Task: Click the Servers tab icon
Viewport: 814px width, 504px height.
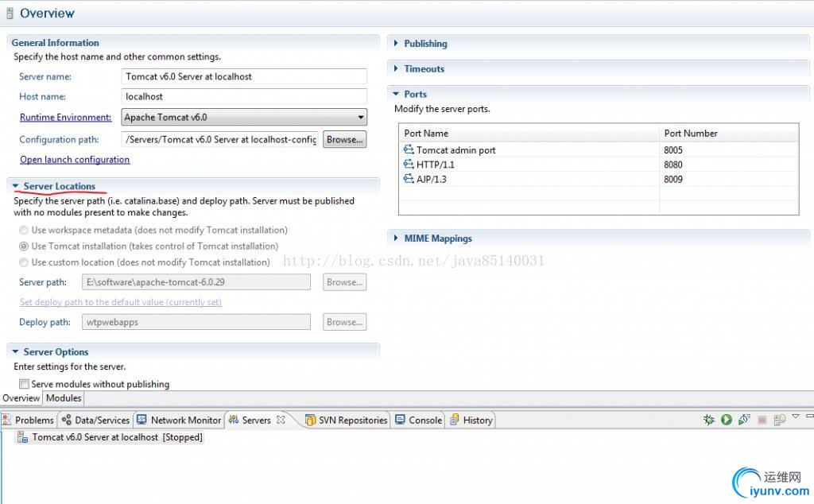Action: (x=234, y=420)
